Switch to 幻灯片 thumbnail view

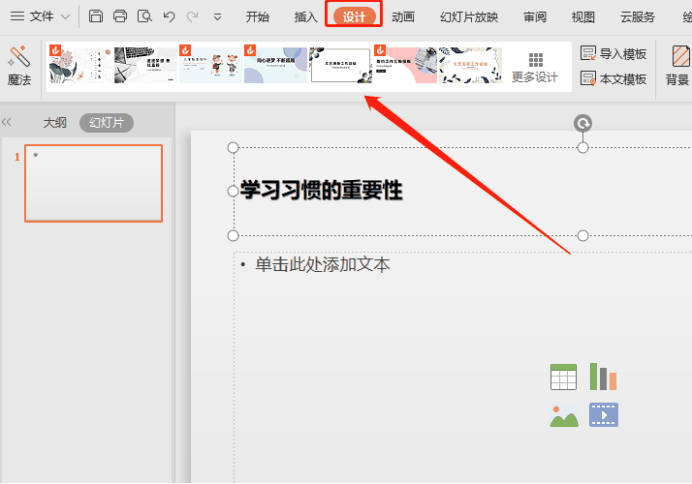[x=106, y=123]
